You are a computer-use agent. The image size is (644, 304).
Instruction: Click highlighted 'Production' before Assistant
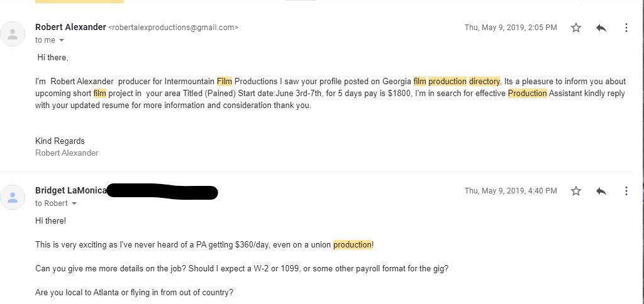(x=527, y=94)
